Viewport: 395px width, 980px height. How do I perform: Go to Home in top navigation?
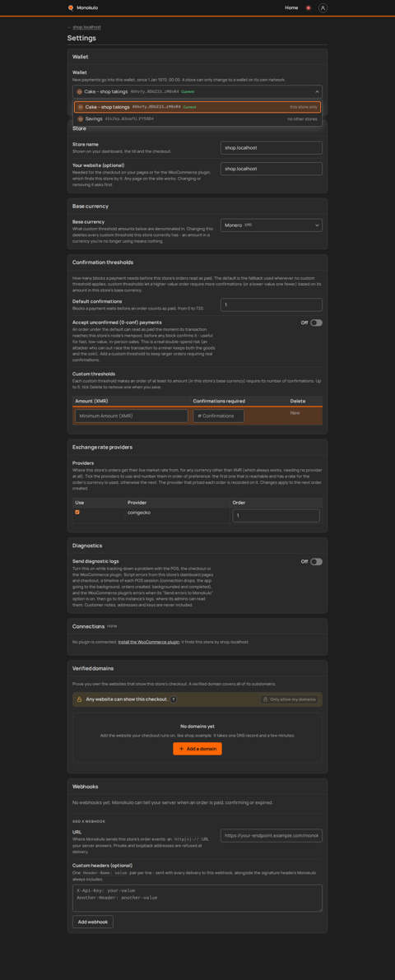click(x=291, y=7)
